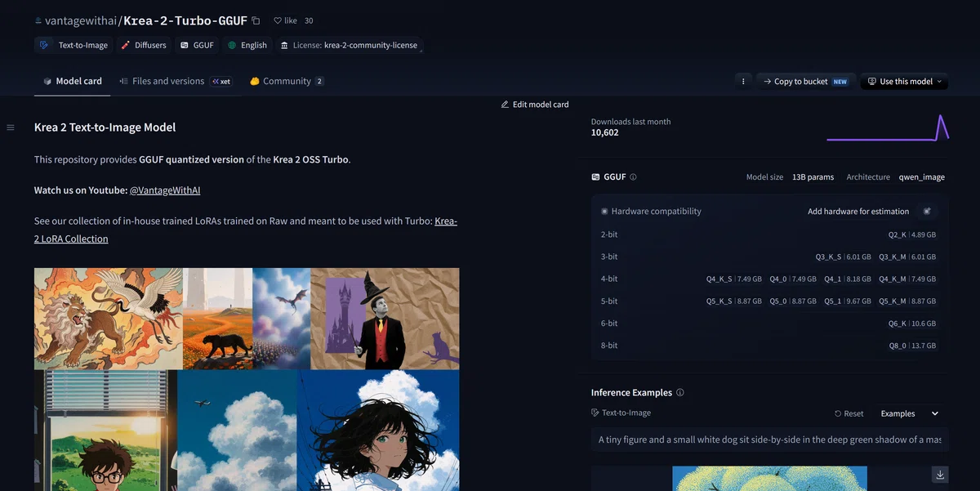Select the Q4_K_M 7.49 GB quantization
The width and height of the screenshot is (980, 491).
pyautogui.click(x=907, y=279)
